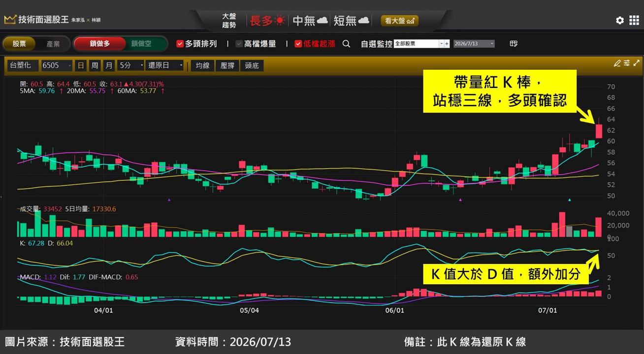Screen dimensions: 644x354
Task: Click the 5MA: 59.76 value
Action: pyautogui.click(x=37, y=91)
